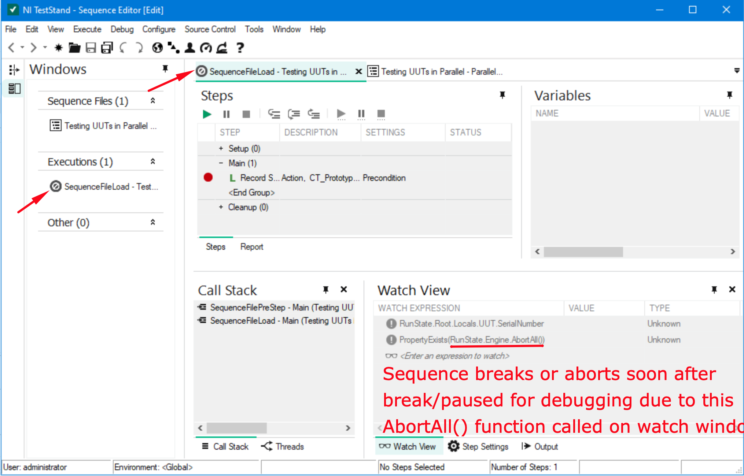Pin the Call Stack panel

(326, 289)
